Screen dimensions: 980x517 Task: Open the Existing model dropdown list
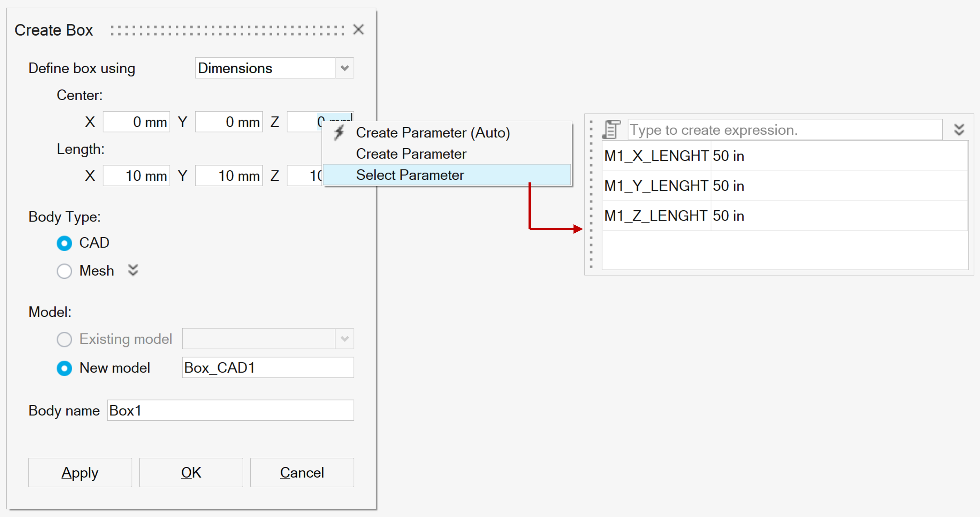(344, 339)
